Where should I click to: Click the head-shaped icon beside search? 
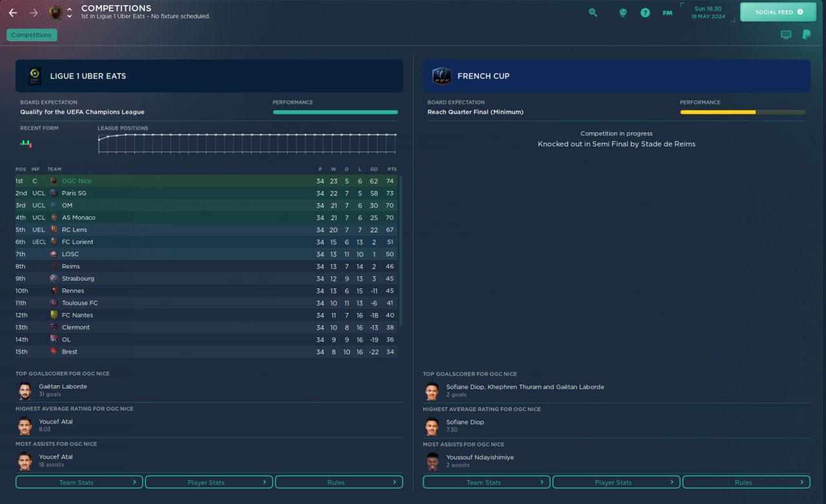pos(623,12)
